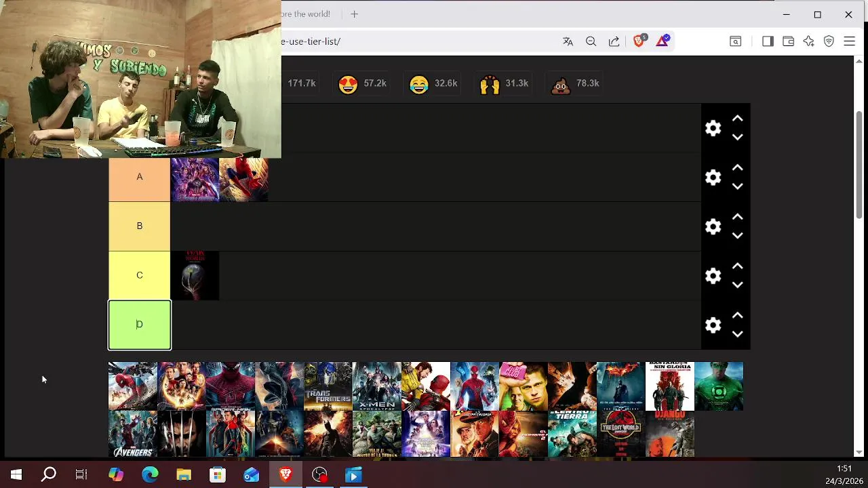Pick the Indiana Jones poster

475,434
